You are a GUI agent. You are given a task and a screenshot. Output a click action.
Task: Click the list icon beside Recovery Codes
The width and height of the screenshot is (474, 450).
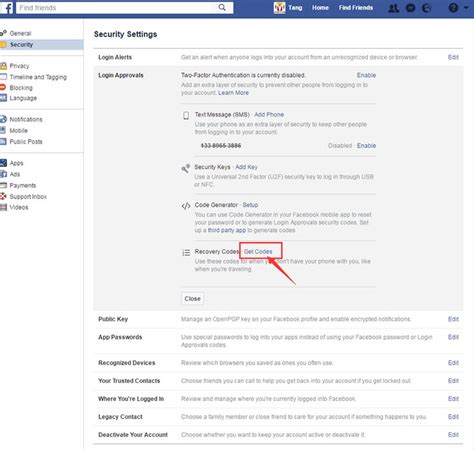pyautogui.click(x=186, y=253)
